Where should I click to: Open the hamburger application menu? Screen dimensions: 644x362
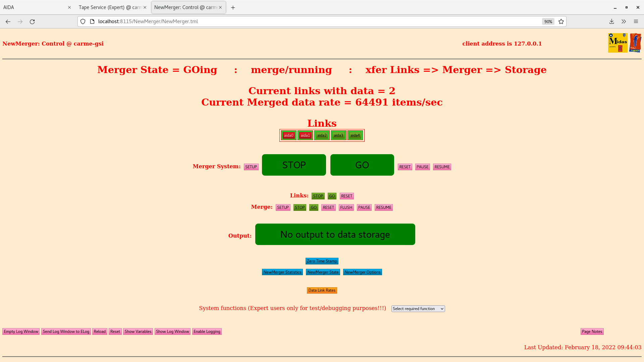pyautogui.click(x=636, y=21)
